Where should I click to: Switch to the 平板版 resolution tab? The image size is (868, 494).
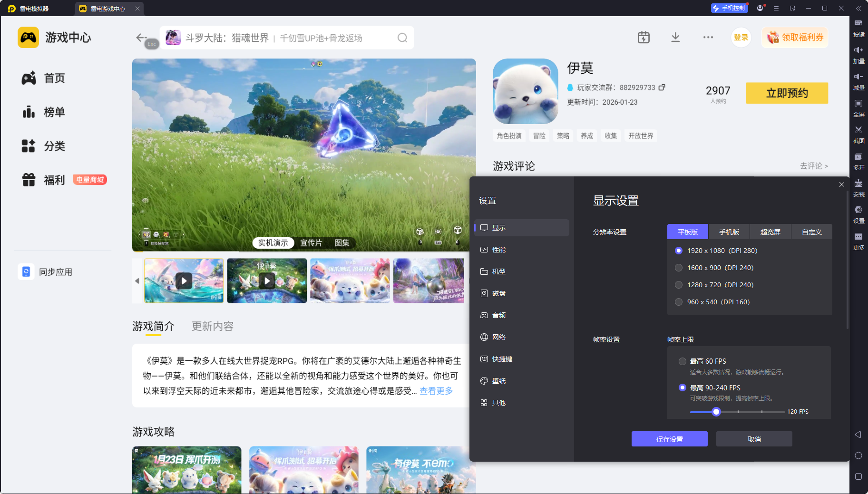click(x=688, y=232)
